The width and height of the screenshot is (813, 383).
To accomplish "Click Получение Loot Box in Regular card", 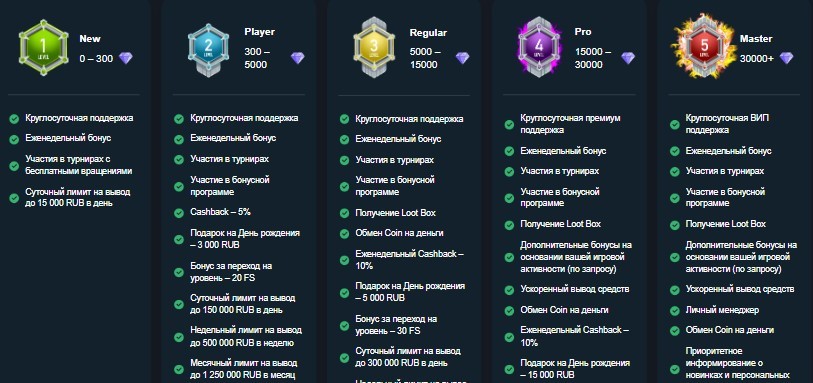I will (396, 213).
